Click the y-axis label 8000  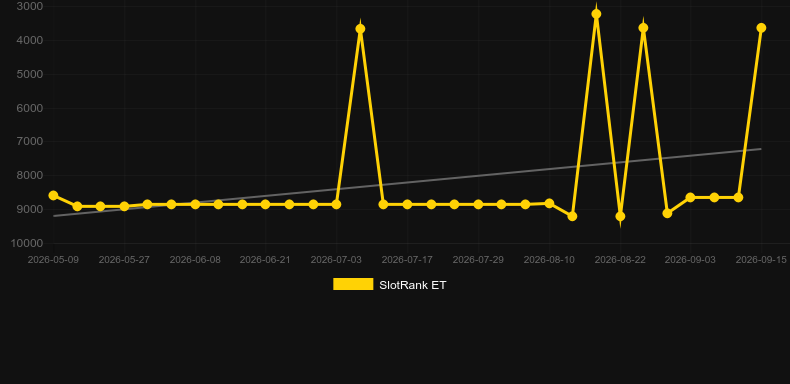click(x=30, y=175)
